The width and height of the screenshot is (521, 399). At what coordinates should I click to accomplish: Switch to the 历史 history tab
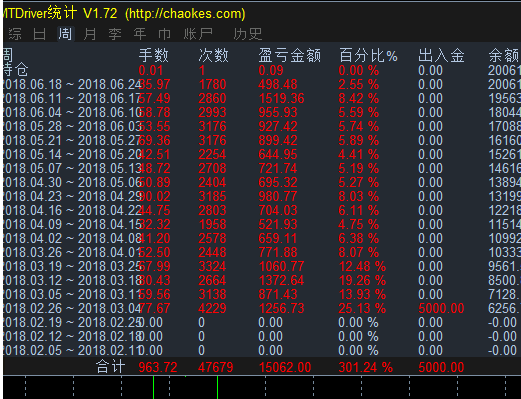(248, 34)
